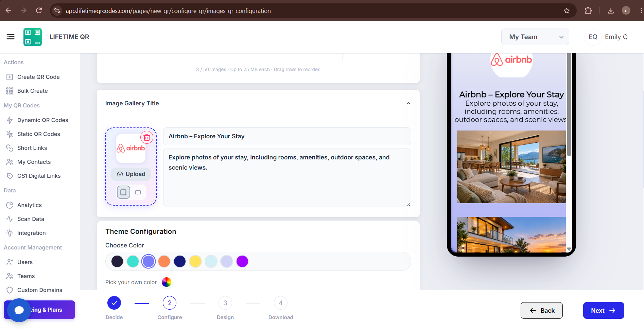The width and height of the screenshot is (644, 330).
Task: Click the browser address bar URL
Action: click(168, 11)
